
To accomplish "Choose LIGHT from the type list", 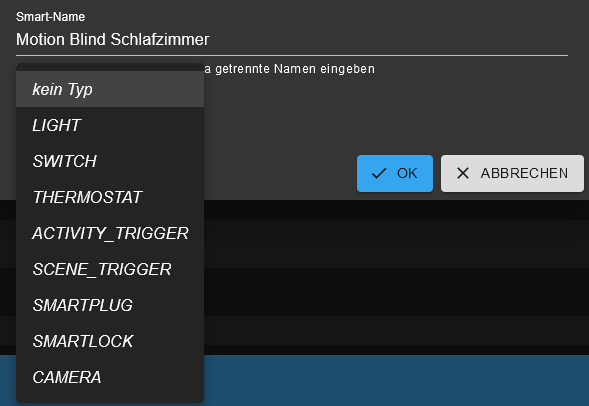I will (110, 125).
